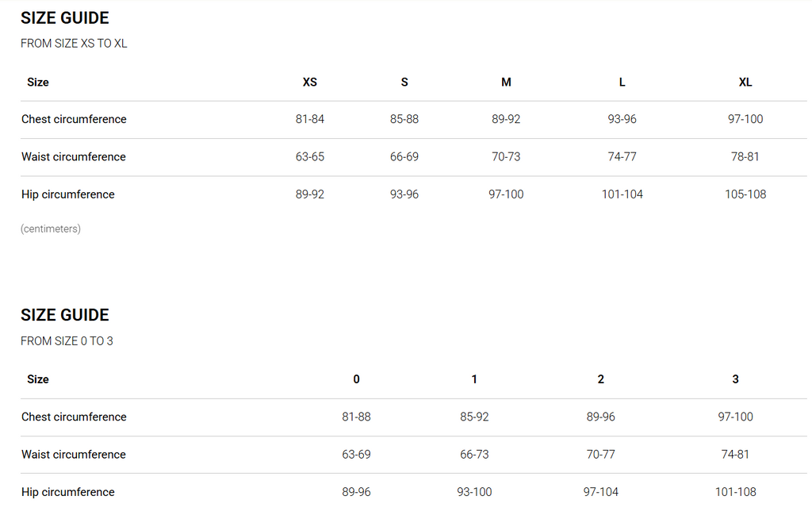Click the L size column header
Image resolution: width=812 pixels, height=519 pixels.
coord(622,83)
